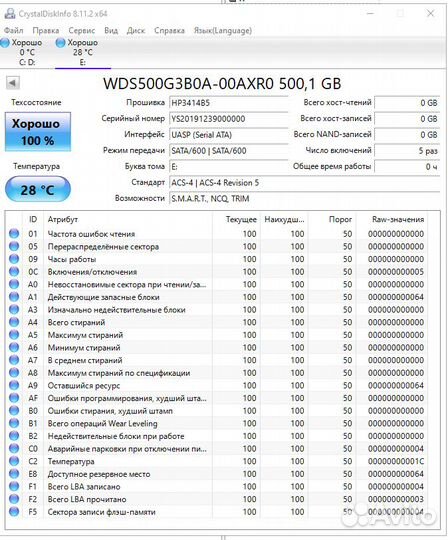Click status icon of attribute A7
The image size is (448, 540).
(14, 360)
